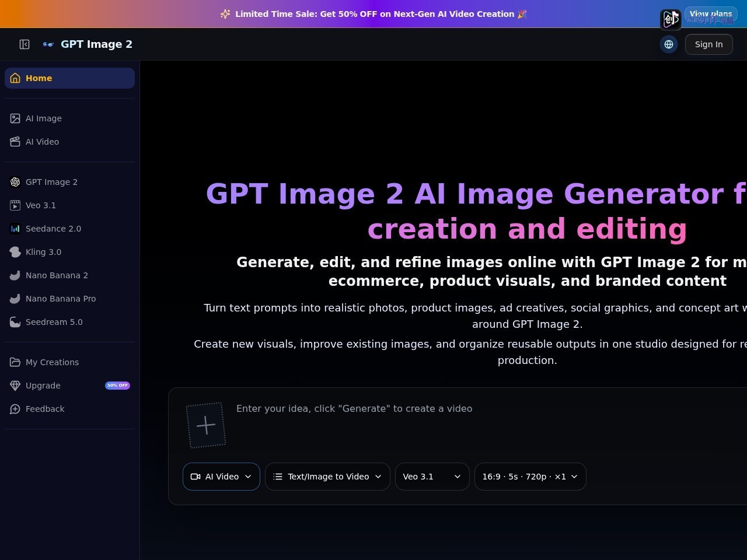The width and height of the screenshot is (747, 560).
Task: Select Nano Banana 2 label in sidebar
Action: [x=57, y=275]
